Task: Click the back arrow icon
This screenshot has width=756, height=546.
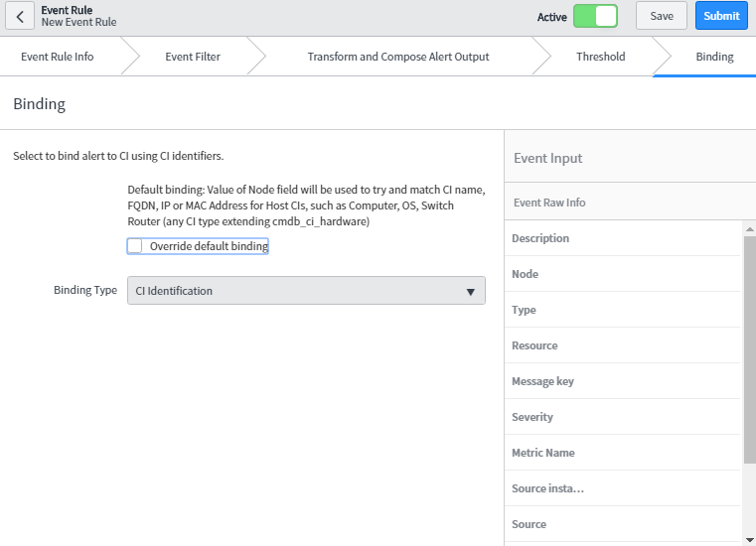Action: click(19, 17)
